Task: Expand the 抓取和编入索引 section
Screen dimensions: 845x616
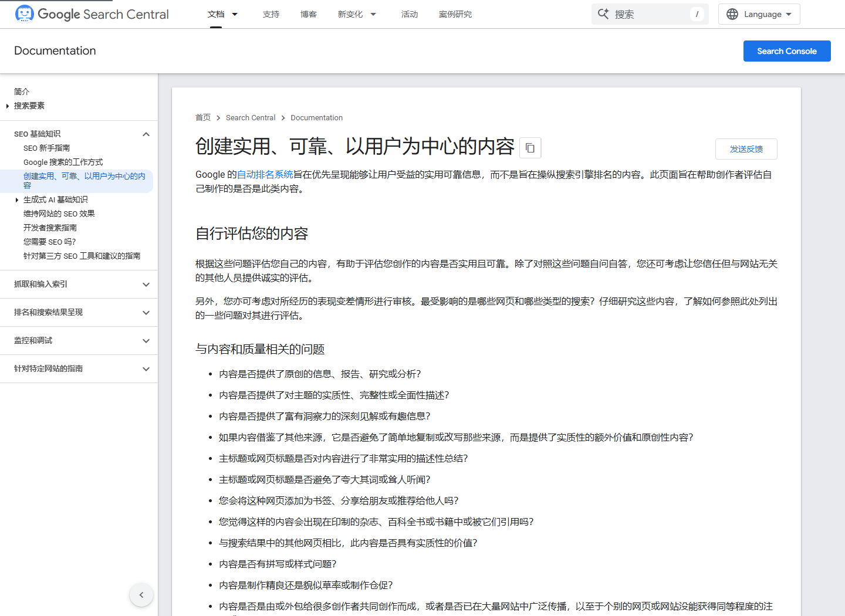Action: coord(146,285)
